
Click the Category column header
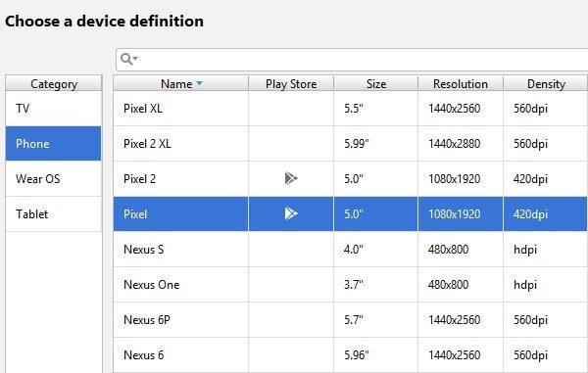54,83
